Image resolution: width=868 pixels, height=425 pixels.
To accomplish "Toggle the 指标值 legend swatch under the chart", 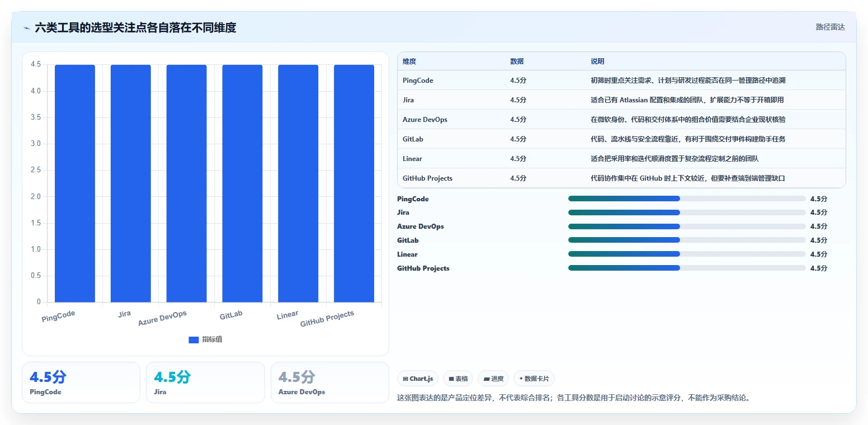I will click(194, 339).
